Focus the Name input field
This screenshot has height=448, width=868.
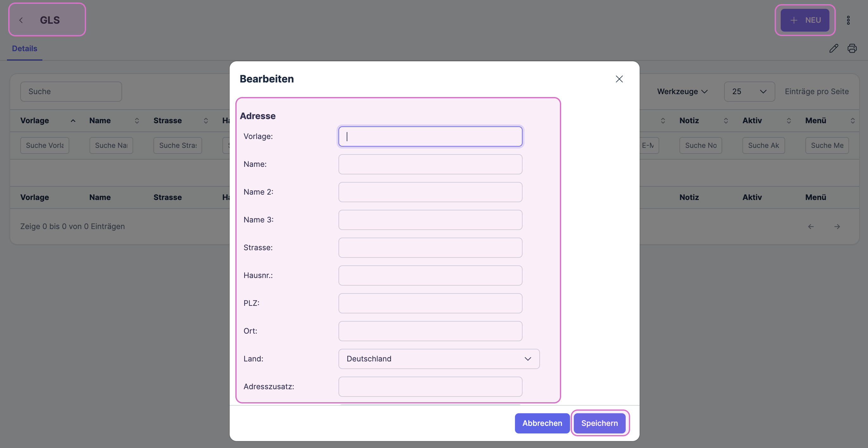[x=430, y=164]
